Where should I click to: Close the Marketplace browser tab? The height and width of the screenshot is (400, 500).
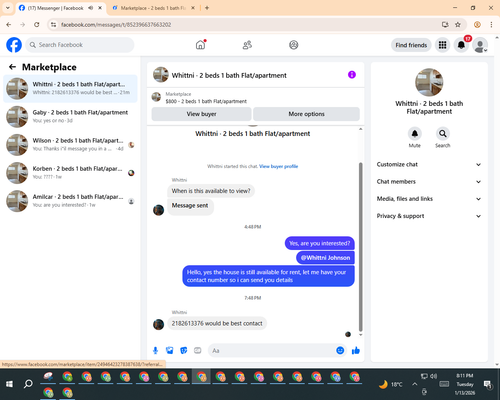[x=193, y=8]
